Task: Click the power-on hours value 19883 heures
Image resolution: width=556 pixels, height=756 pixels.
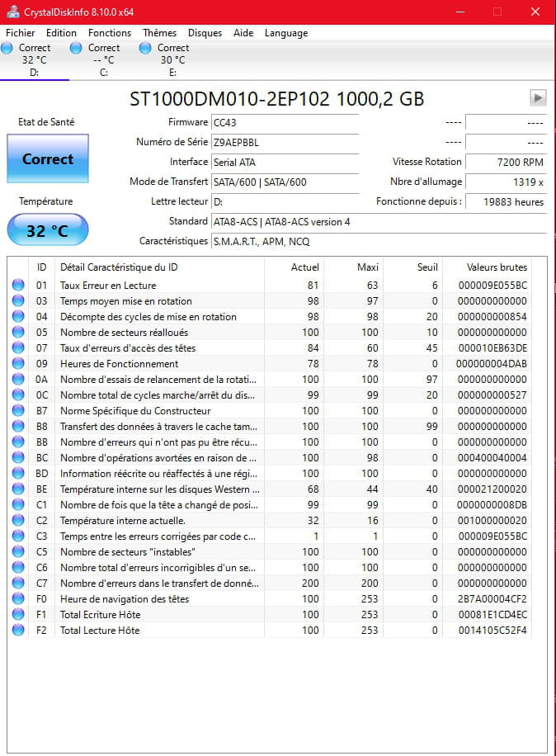Action: (x=506, y=201)
